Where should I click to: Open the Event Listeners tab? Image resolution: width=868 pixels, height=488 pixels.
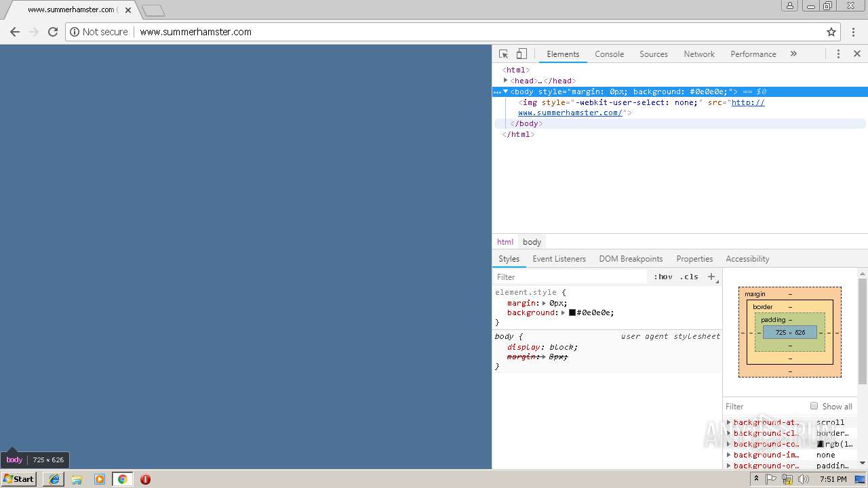(x=559, y=259)
